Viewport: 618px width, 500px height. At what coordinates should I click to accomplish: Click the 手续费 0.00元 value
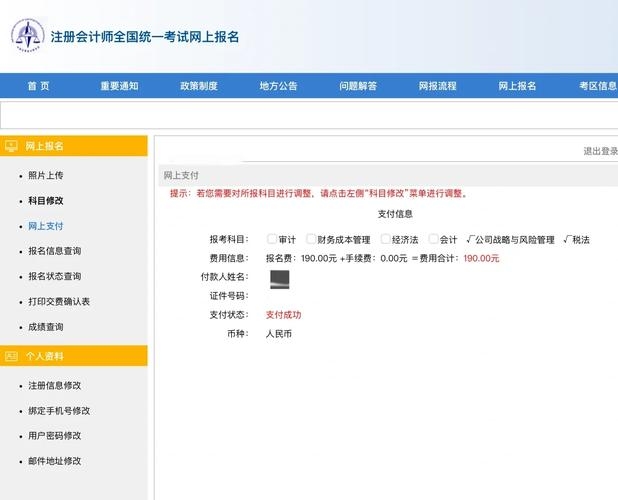point(393,258)
